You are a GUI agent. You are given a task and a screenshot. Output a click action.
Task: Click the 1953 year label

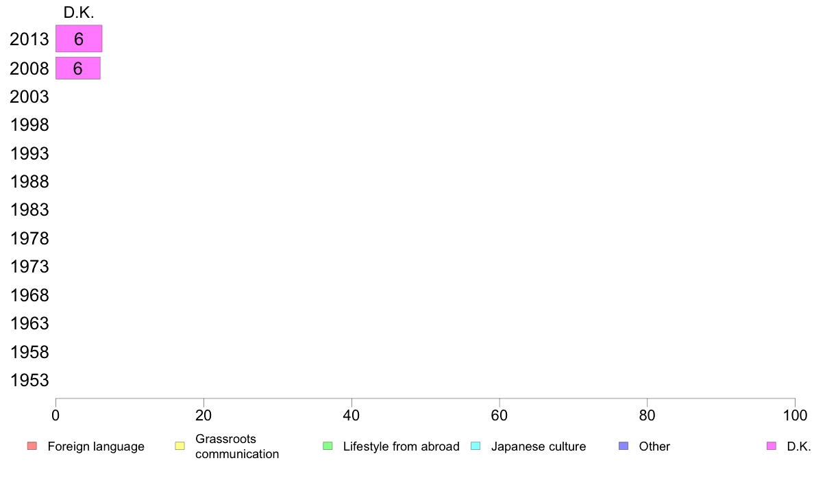point(29,381)
